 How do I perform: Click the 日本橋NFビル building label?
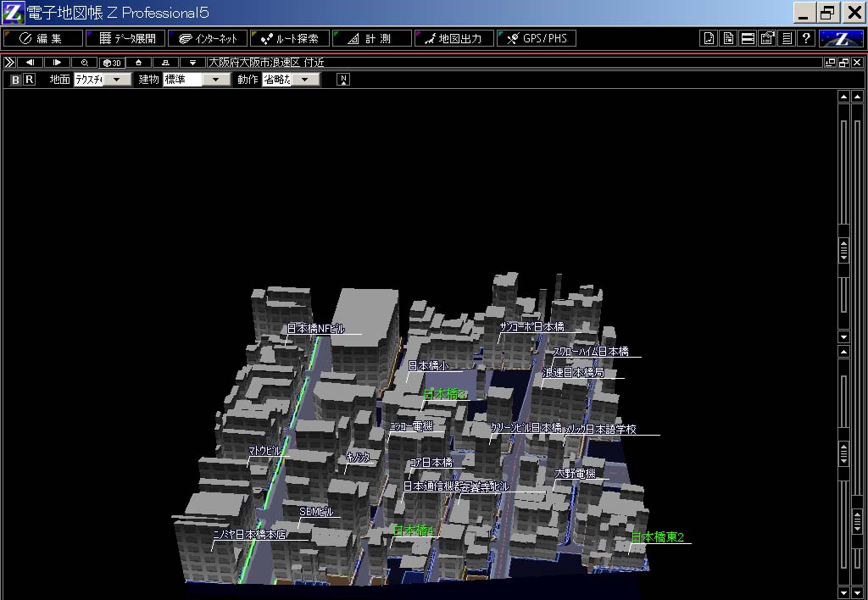(315, 328)
